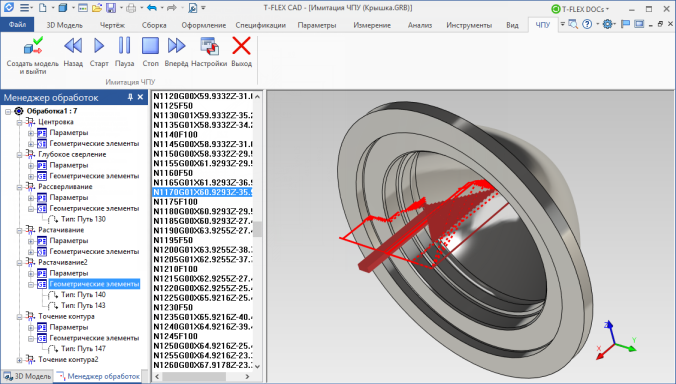
Task: Pin the Менеджер обработок panel
Action: 130,97
